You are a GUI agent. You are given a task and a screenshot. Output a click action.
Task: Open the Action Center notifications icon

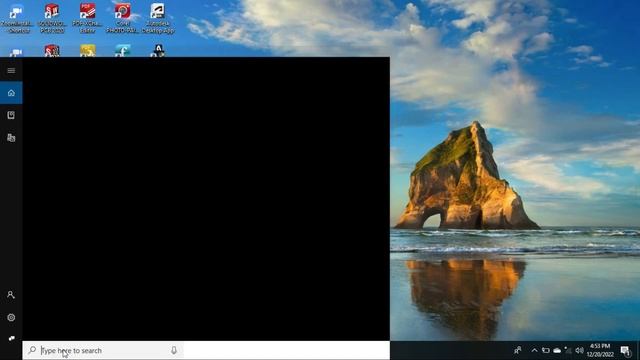[x=625, y=350]
